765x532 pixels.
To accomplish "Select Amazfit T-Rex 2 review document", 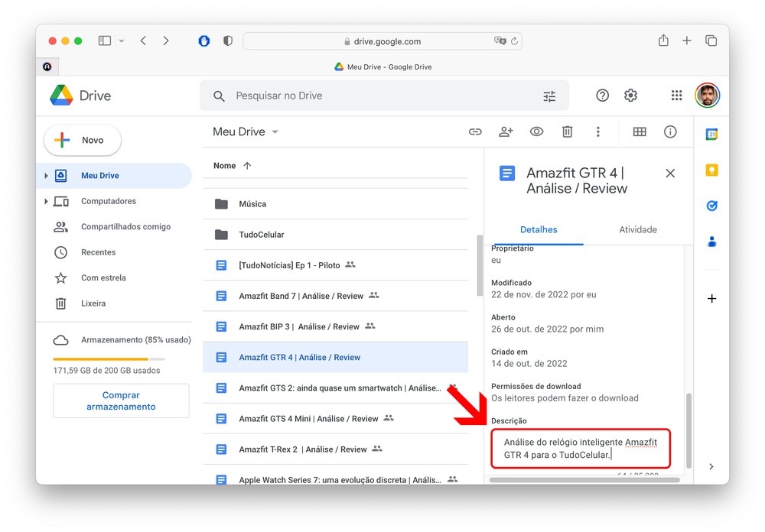I will click(335, 449).
